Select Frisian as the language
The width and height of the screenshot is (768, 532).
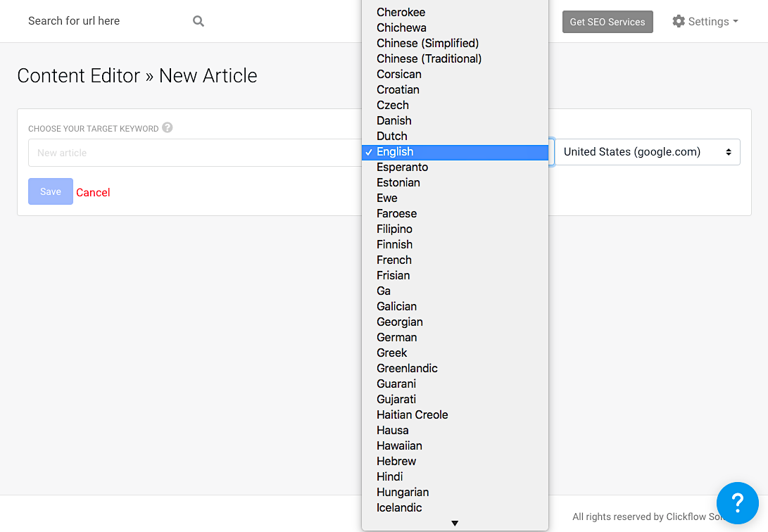455,276
